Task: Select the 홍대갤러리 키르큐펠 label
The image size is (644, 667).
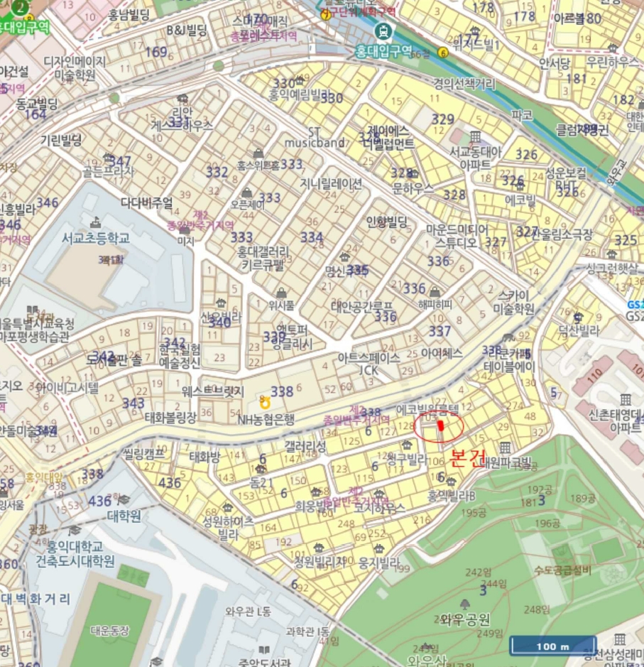Action: pyautogui.click(x=263, y=259)
